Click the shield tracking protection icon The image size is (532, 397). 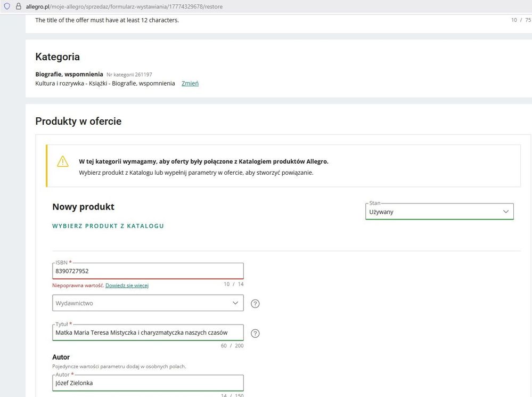pyautogui.click(x=7, y=6)
